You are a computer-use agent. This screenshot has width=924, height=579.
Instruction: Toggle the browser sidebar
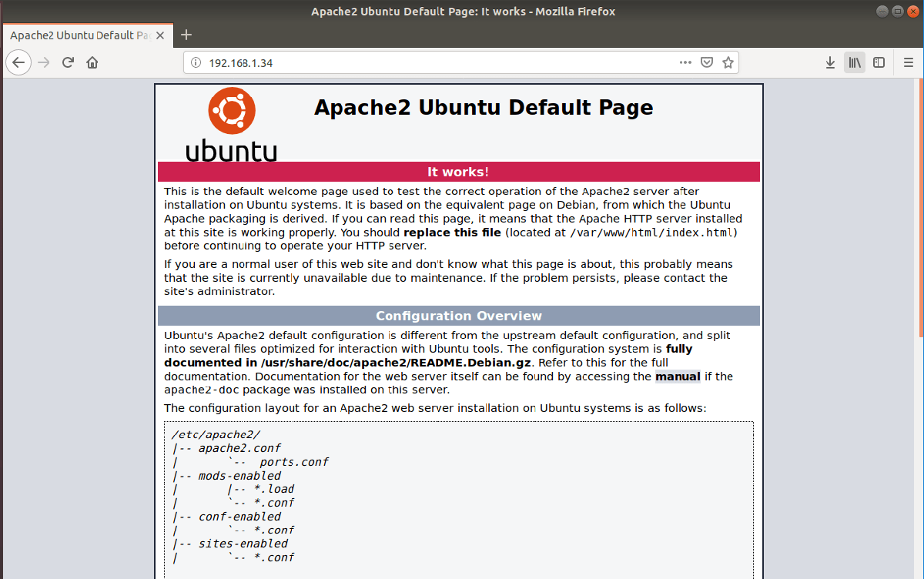click(879, 62)
